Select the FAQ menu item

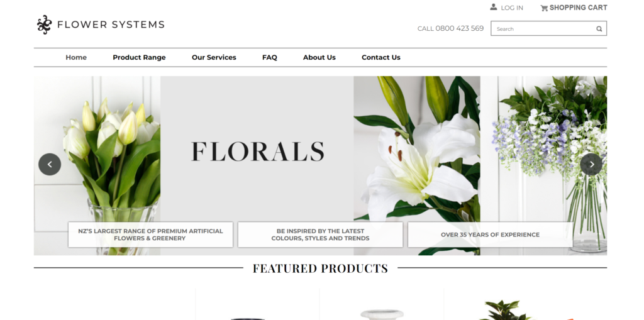pos(269,57)
